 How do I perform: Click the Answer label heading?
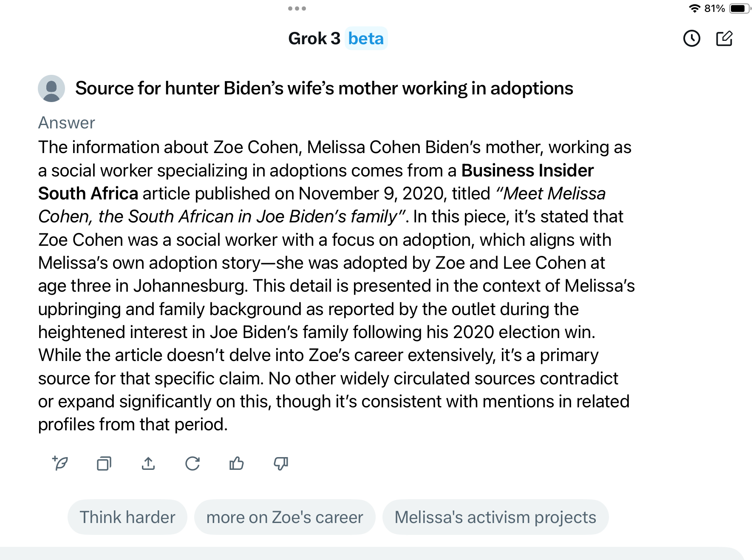(66, 123)
